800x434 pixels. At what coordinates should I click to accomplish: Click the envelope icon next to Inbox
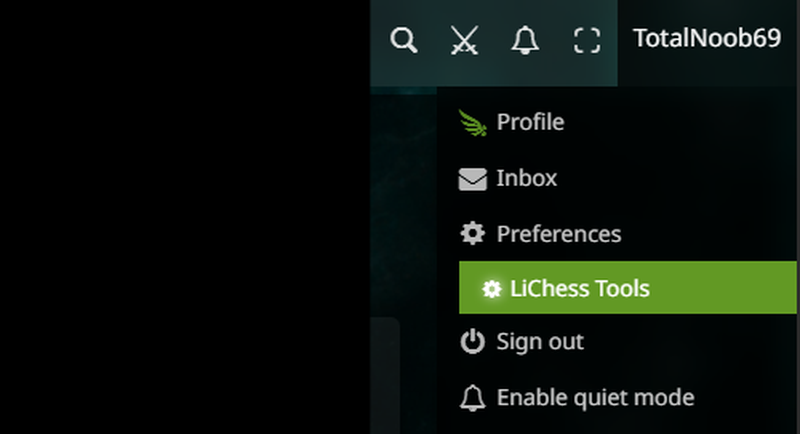472,179
